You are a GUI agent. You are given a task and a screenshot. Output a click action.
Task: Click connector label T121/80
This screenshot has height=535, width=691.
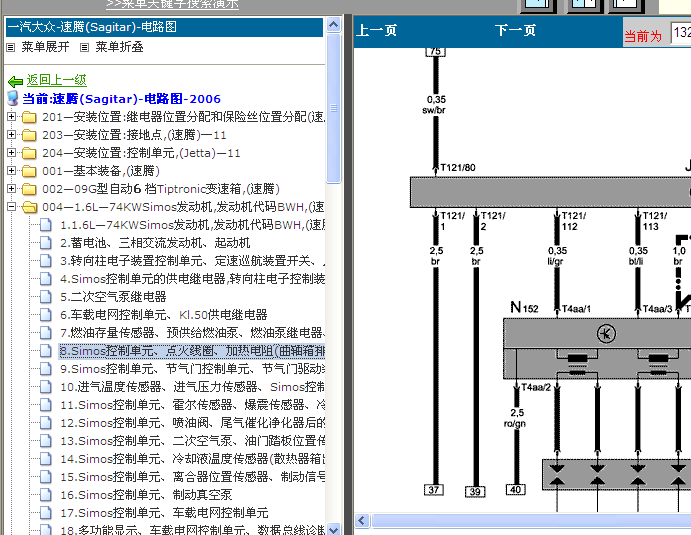pos(458,167)
